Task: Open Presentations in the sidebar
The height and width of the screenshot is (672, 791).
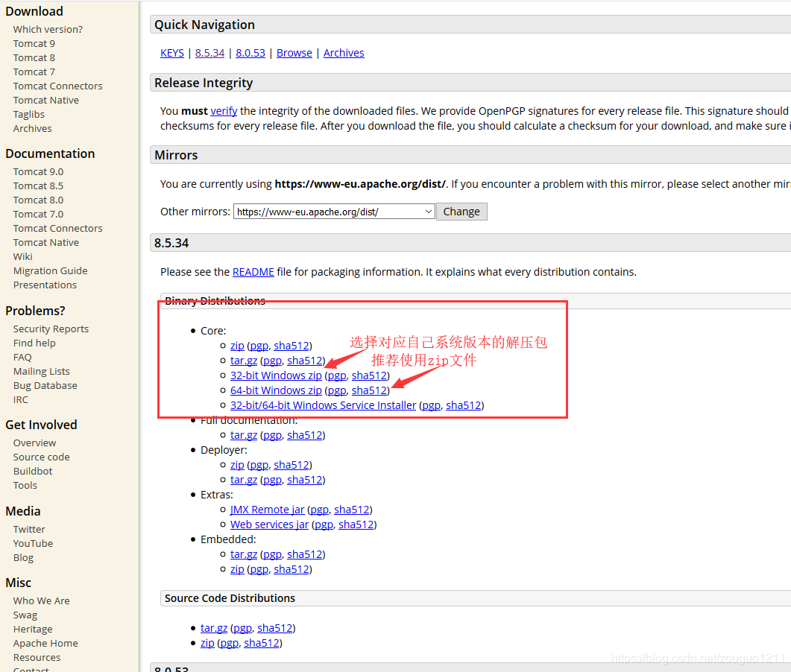Action: (x=45, y=285)
